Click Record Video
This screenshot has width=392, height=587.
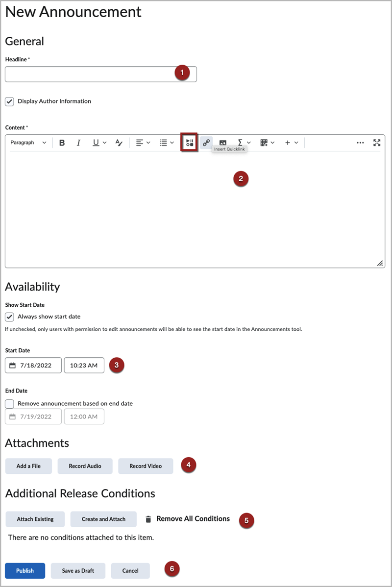coord(146,466)
